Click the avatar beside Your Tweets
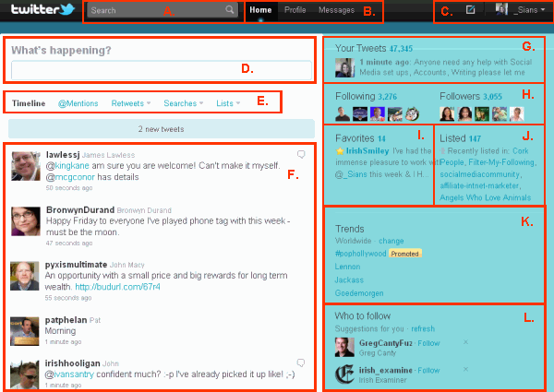This screenshot has width=554, height=392. click(344, 67)
